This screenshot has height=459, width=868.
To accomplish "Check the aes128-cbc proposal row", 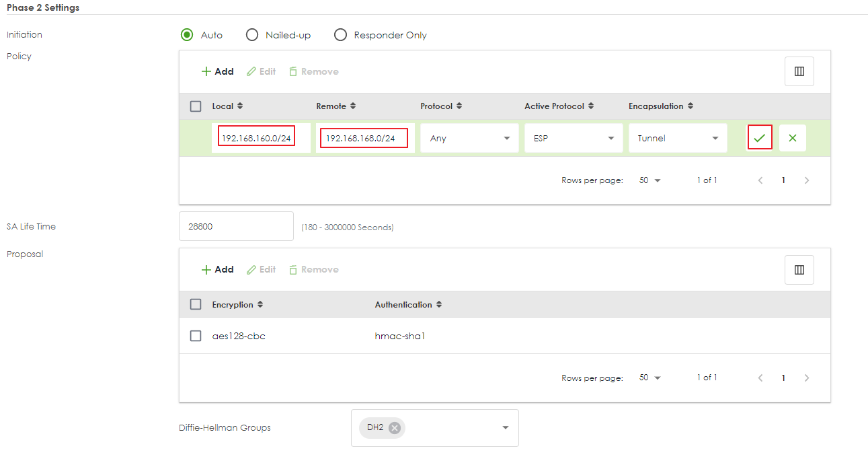I will [196, 336].
